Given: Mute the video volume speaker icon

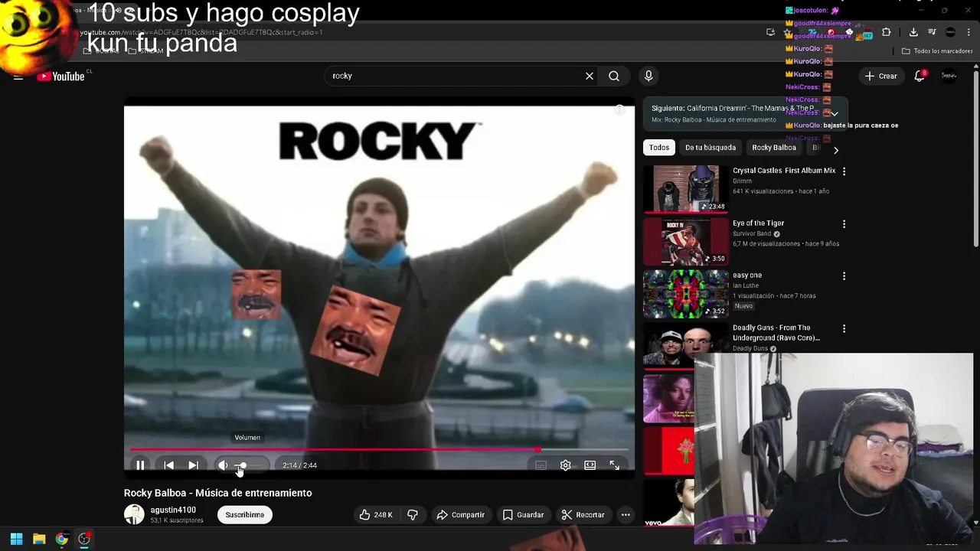Looking at the screenshot, I should (223, 465).
